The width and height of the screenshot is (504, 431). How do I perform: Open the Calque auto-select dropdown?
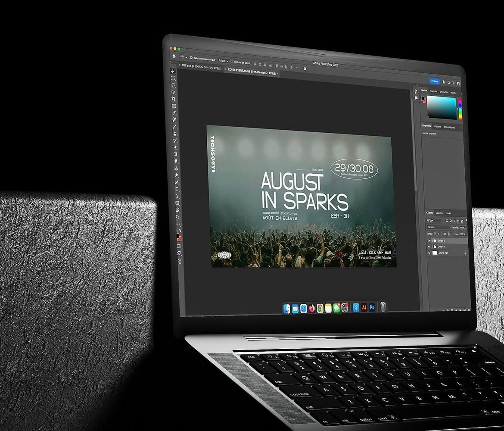(224, 61)
